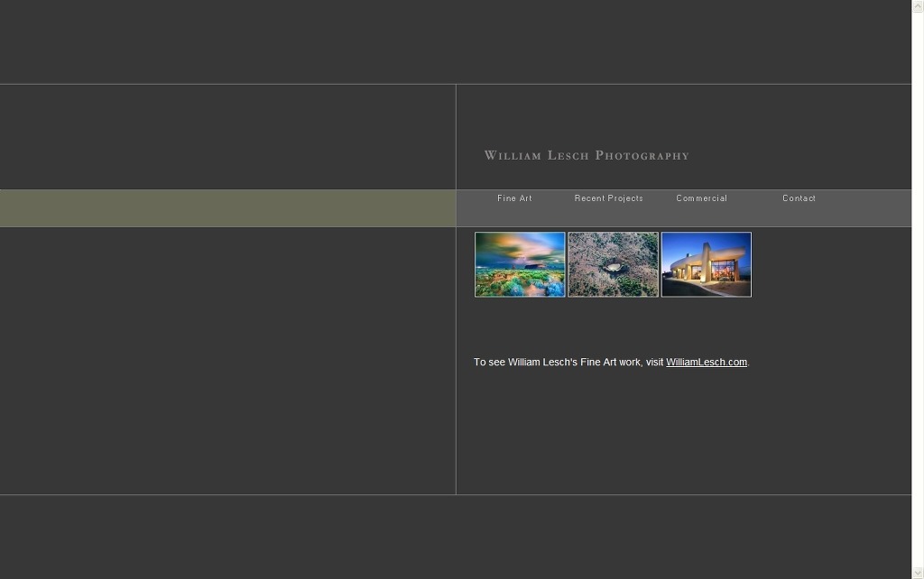
Task: Open the colorful desert storm landscape thumbnail
Action: (520, 264)
